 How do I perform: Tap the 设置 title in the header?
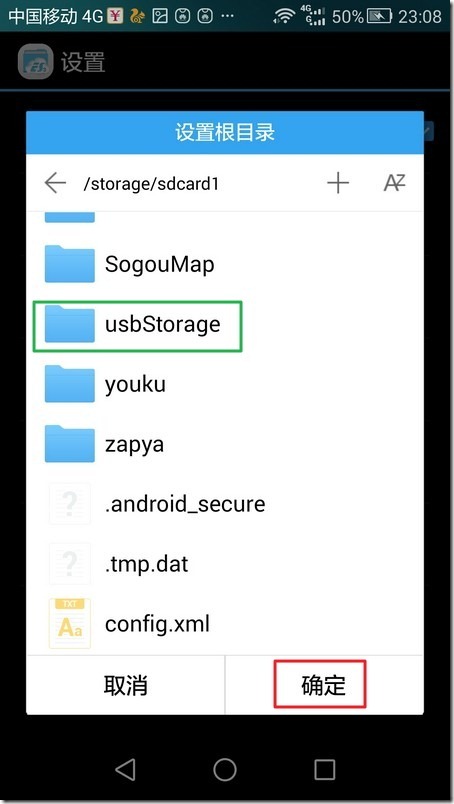(x=83, y=63)
